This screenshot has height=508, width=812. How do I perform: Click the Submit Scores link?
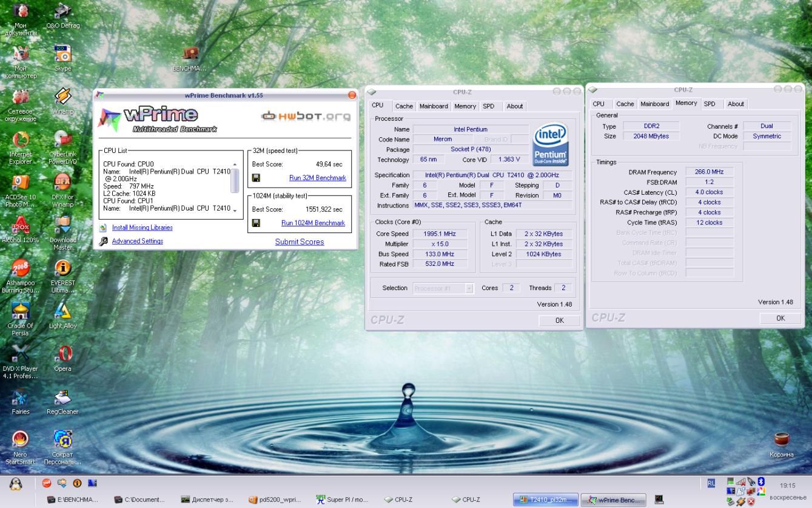pyautogui.click(x=300, y=242)
